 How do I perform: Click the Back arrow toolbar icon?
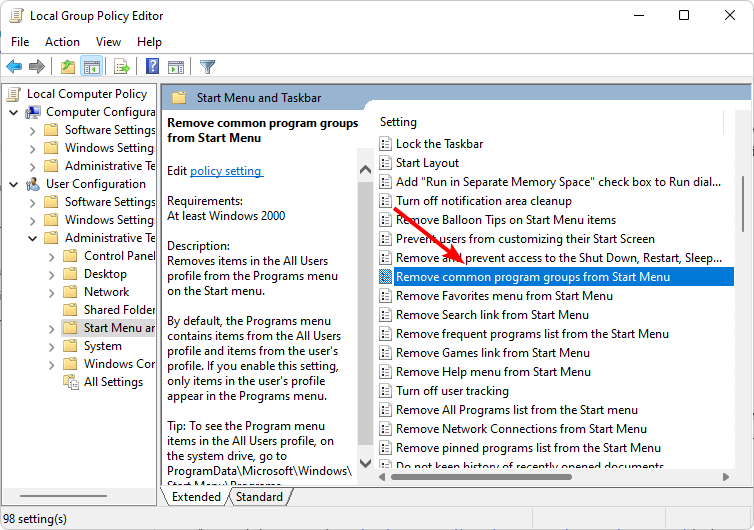point(14,67)
